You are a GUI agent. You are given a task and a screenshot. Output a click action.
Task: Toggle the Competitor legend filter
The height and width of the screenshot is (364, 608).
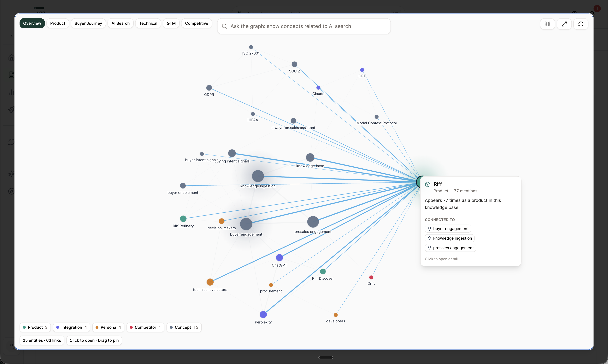[x=145, y=327]
